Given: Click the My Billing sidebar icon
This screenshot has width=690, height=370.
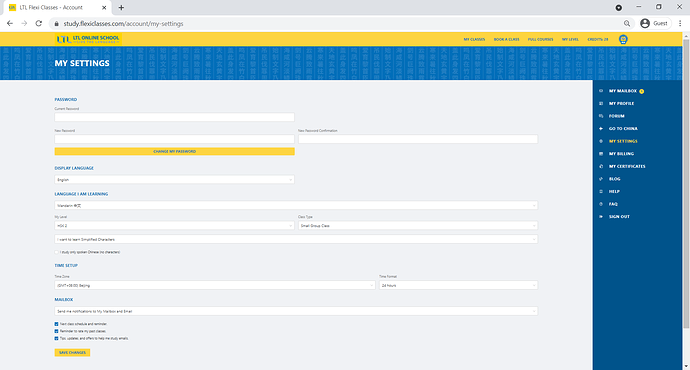Looking at the screenshot, I should click(601, 154).
